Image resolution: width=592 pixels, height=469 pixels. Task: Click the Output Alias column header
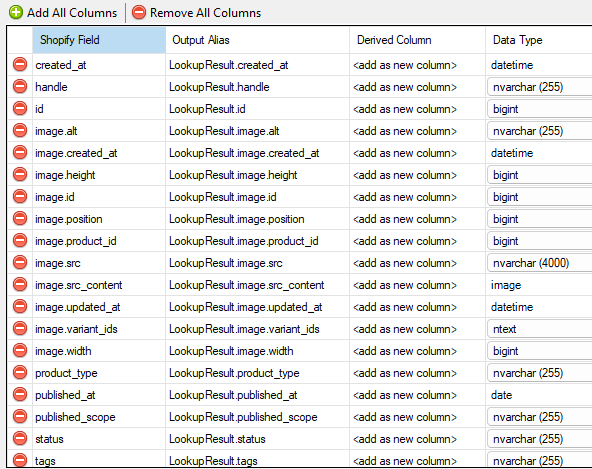(257, 40)
